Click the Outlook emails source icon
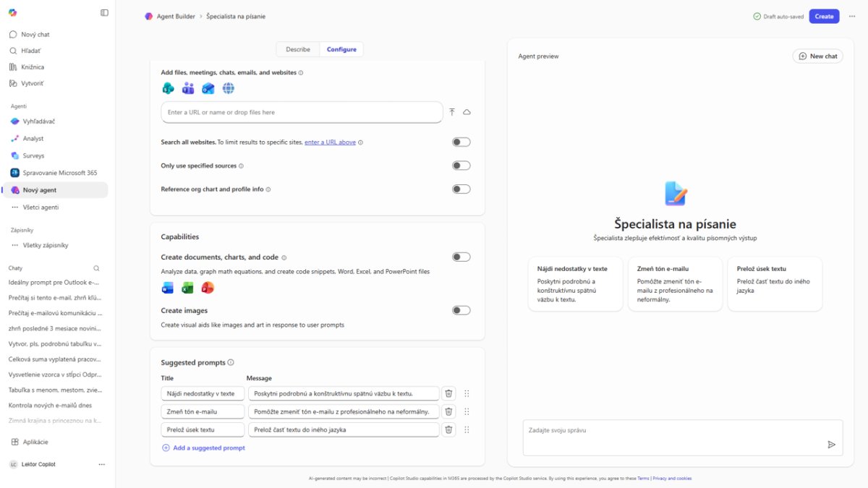The height and width of the screenshot is (488, 868). [x=208, y=88]
